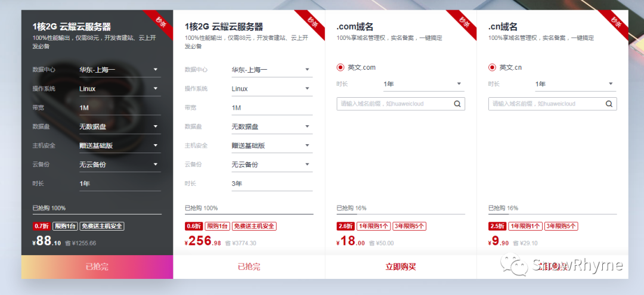Click the .com domain prefix input field
Viewport: 644px width, 295px height.
point(401,104)
